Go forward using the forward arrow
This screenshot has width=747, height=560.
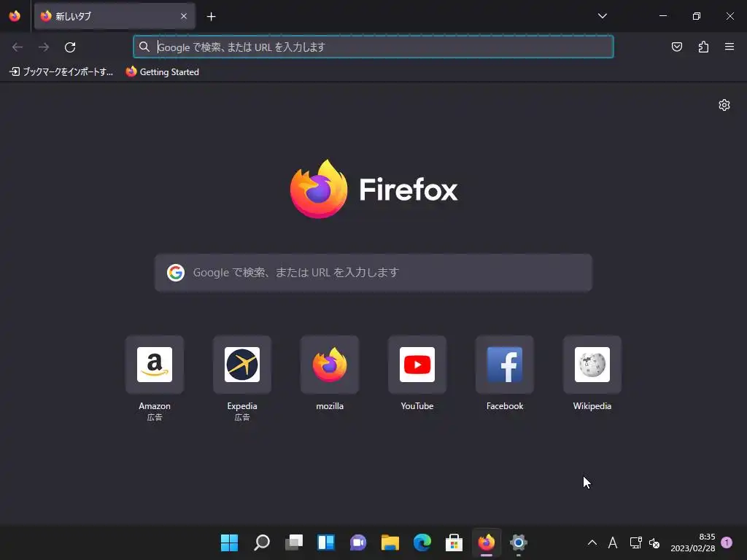44,47
